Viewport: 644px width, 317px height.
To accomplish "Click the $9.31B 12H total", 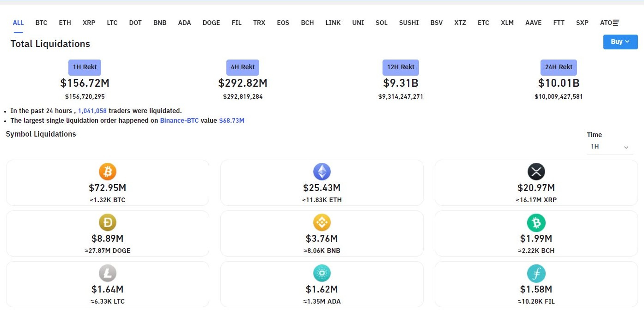I will [401, 83].
